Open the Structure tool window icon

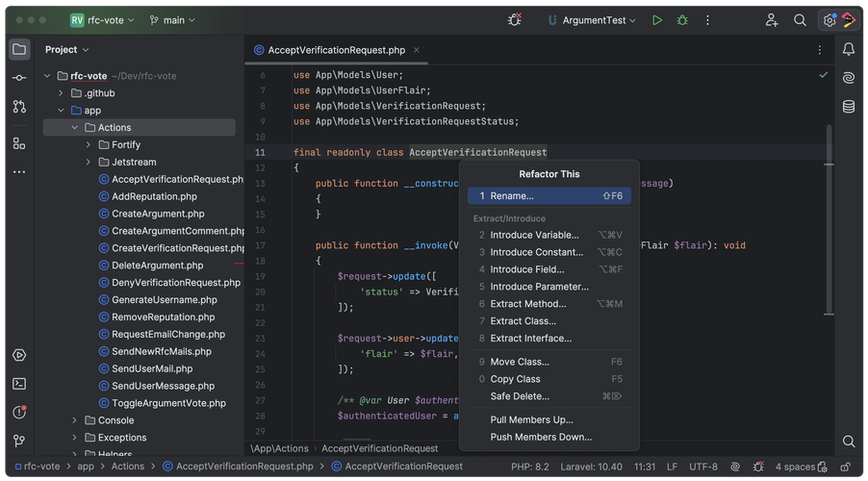click(x=19, y=143)
